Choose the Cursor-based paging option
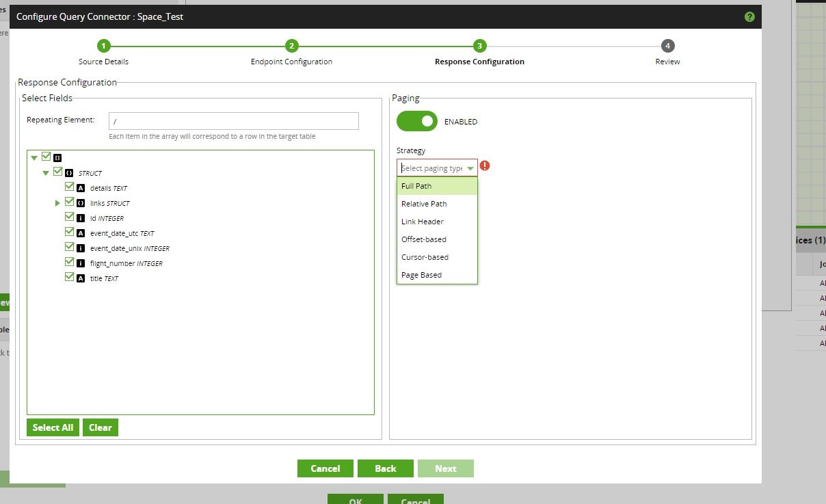 [x=426, y=256]
